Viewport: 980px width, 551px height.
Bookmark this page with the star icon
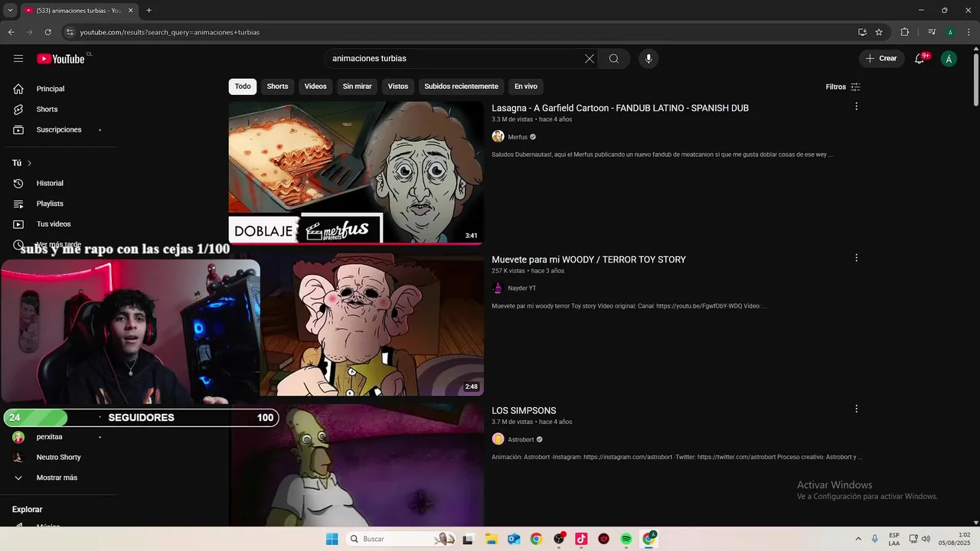click(879, 32)
